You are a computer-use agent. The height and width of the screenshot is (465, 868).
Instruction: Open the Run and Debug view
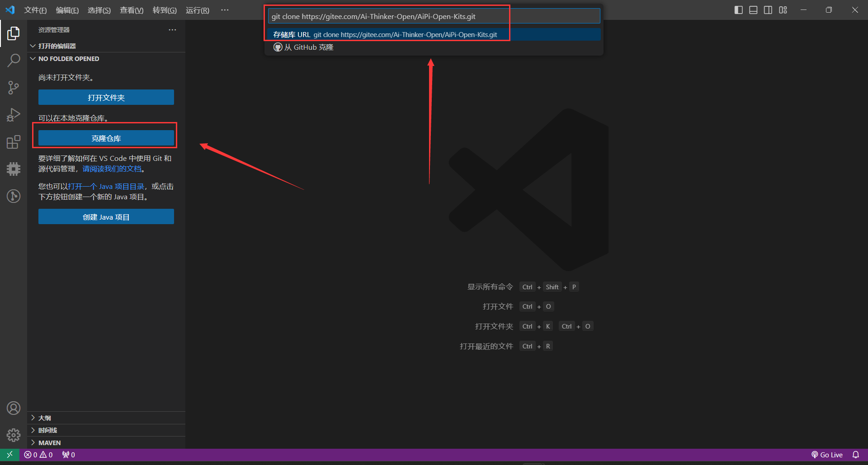[x=14, y=115]
